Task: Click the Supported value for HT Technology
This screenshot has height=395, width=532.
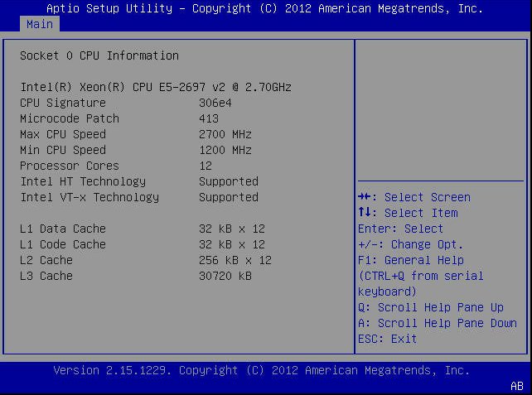Action: [229, 181]
